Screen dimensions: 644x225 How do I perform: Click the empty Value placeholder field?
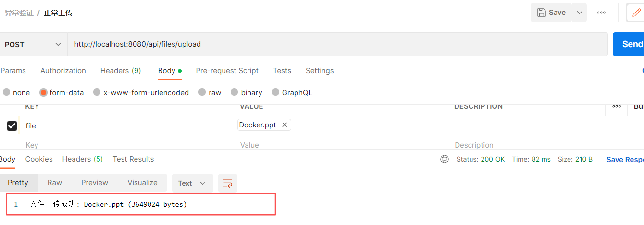point(342,145)
